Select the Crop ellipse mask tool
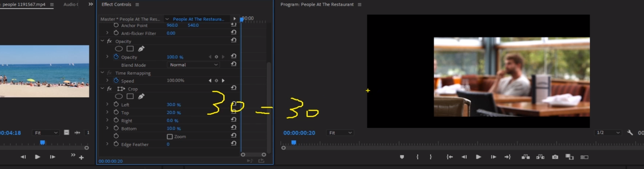 pos(119,96)
